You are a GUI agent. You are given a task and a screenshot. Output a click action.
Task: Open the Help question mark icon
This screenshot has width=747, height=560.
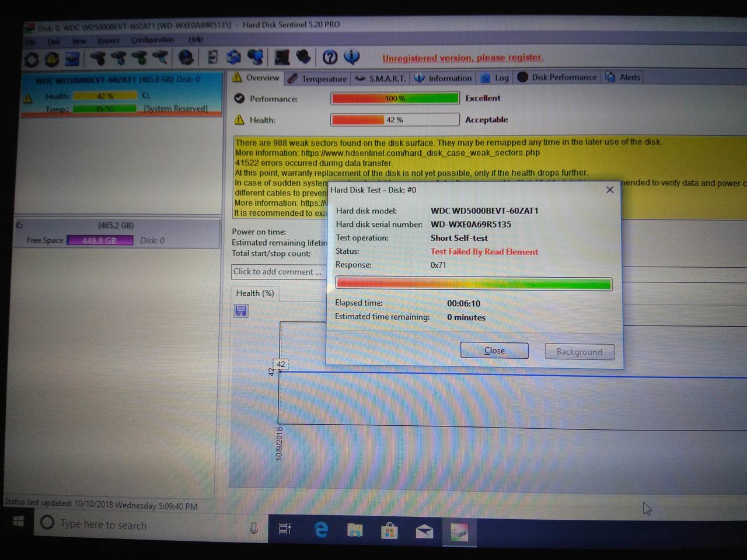(x=330, y=57)
